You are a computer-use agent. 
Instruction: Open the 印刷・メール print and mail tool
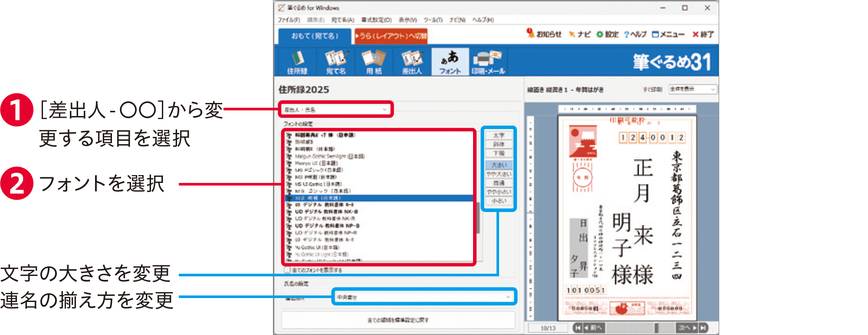click(x=488, y=62)
